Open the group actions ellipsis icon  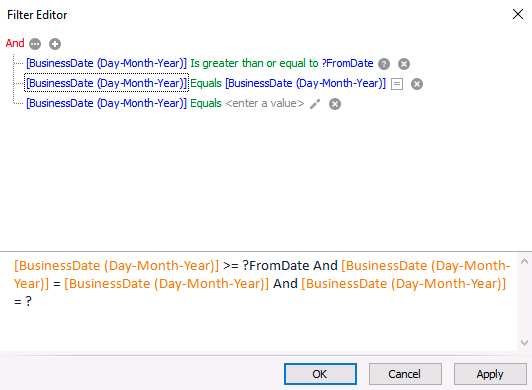pos(35,44)
